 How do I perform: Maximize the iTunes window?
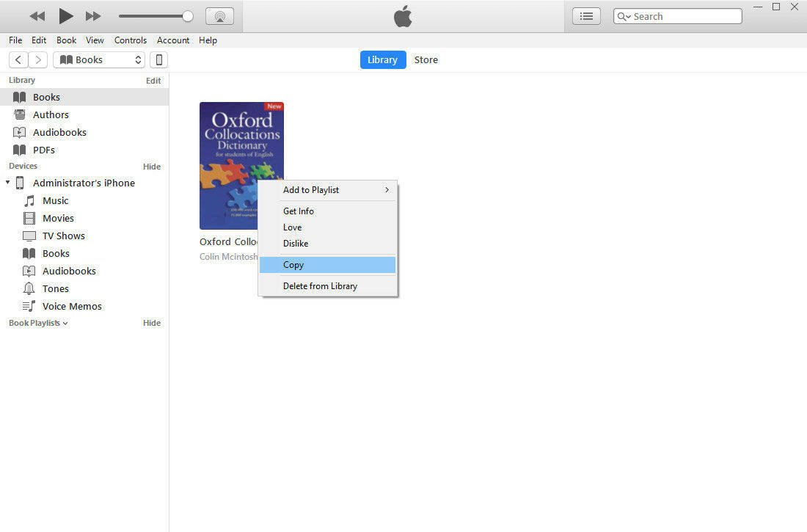[x=776, y=7]
